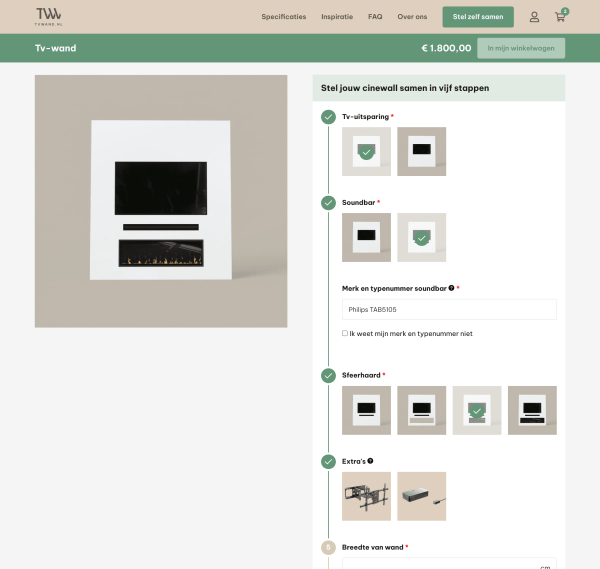Screen dimensions: 600x569
Task: Tick 'Ik weet mijn merk en typenummer niet'
Action: (345, 333)
